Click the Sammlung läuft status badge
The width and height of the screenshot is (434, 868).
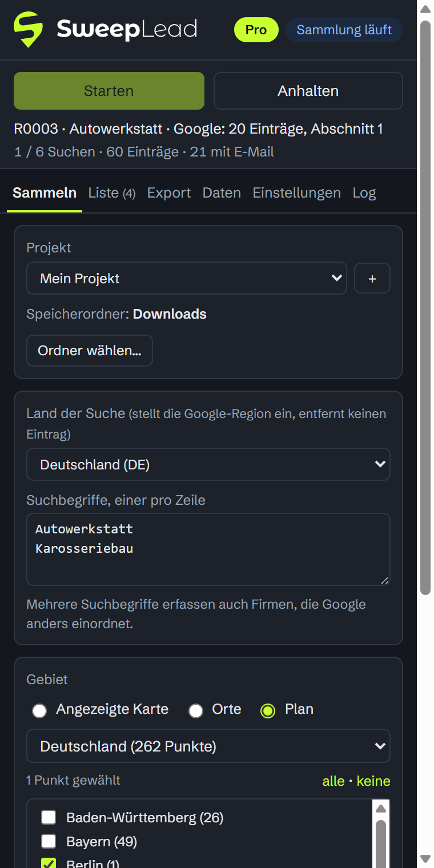[344, 30]
